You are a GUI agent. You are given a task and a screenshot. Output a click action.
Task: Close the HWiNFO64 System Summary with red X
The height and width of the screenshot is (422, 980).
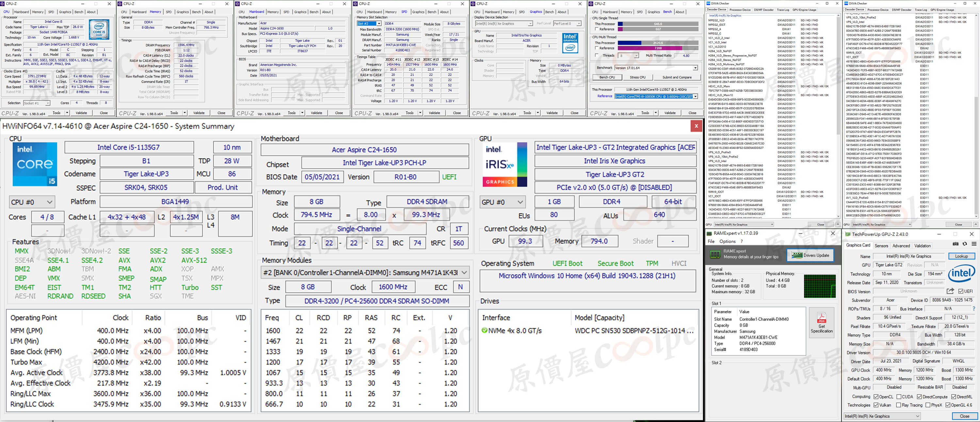[696, 126]
